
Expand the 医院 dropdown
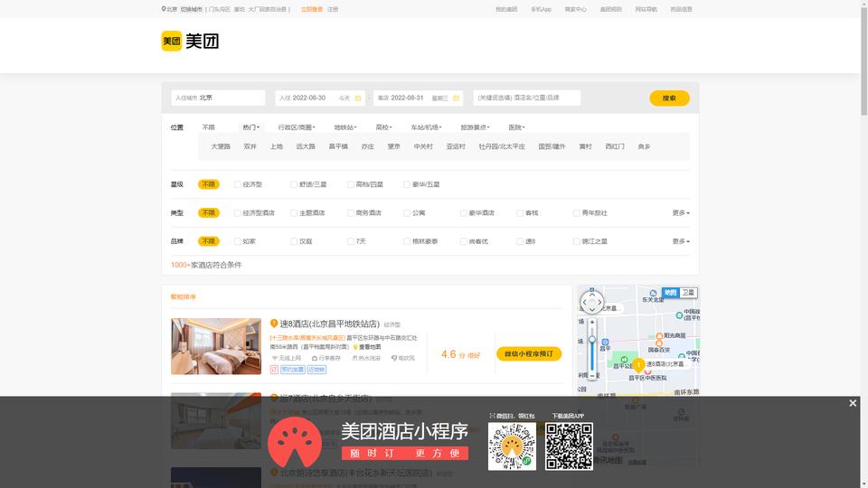tap(516, 127)
